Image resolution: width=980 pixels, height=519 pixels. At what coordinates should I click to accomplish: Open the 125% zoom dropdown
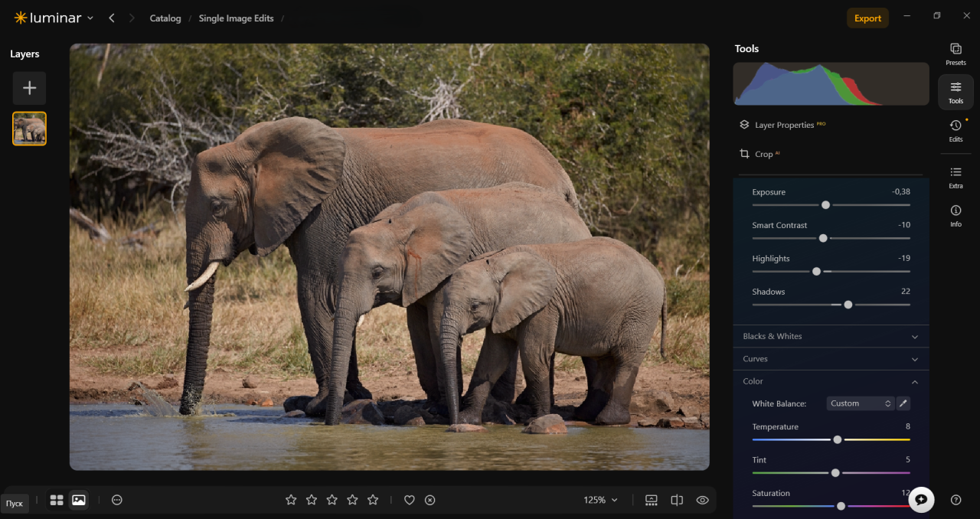(600, 500)
